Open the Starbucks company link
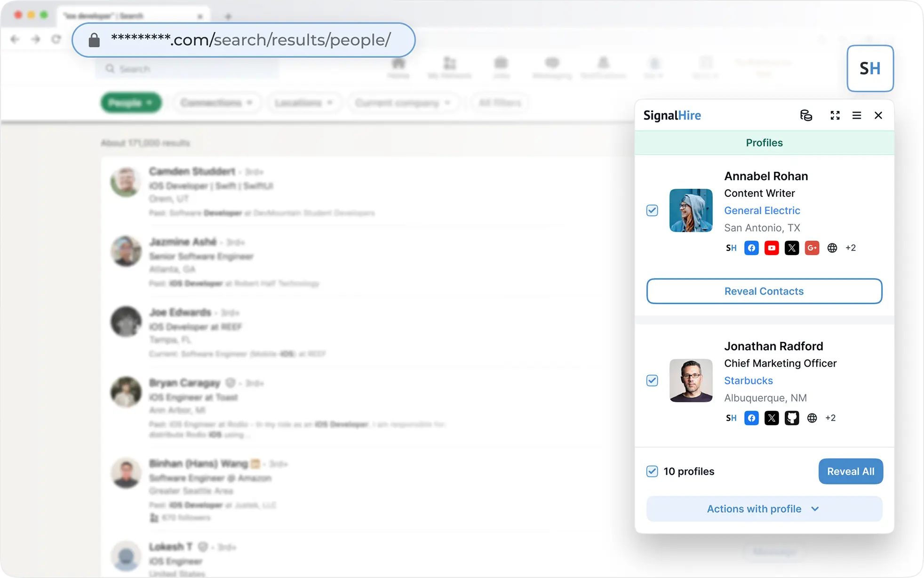924x578 pixels. pos(748,380)
